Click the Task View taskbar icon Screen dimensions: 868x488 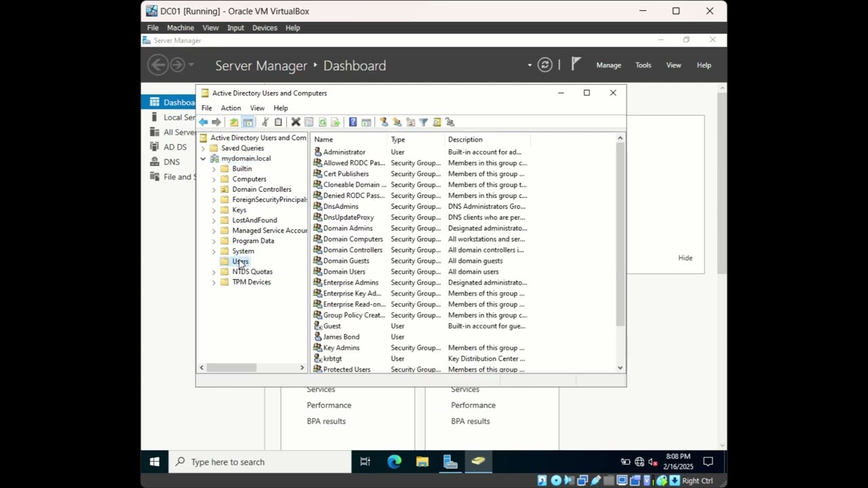pyautogui.click(x=365, y=462)
